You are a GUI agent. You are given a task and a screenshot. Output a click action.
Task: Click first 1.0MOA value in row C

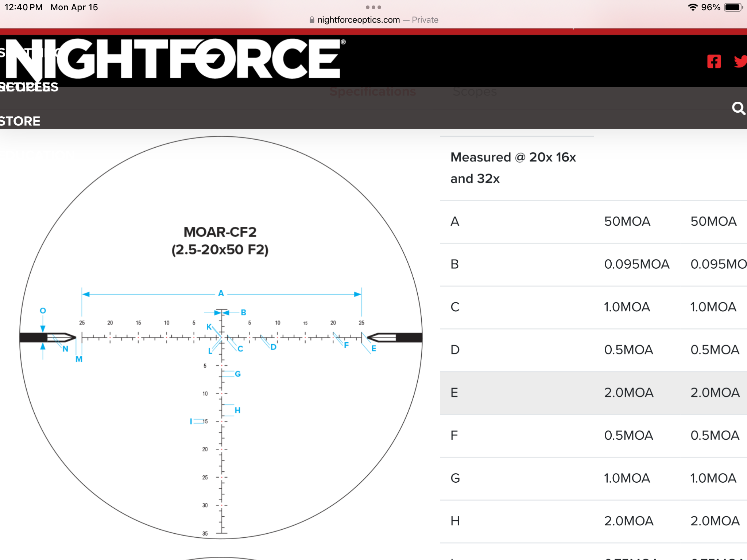[627, 307]
